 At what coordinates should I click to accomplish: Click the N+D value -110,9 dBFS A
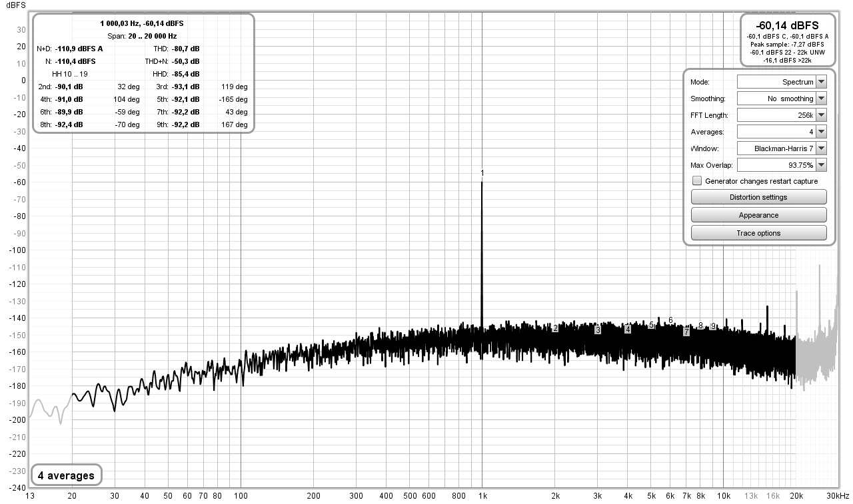[79, 49]
